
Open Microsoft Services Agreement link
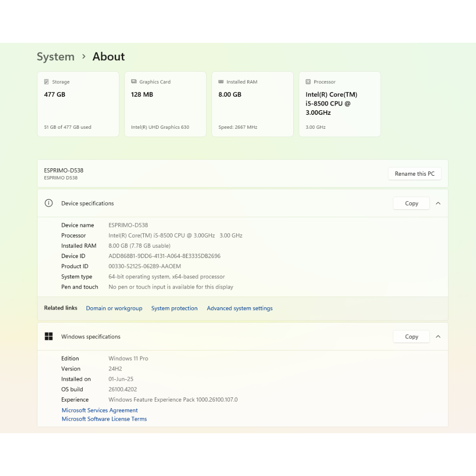pos(99,410)
